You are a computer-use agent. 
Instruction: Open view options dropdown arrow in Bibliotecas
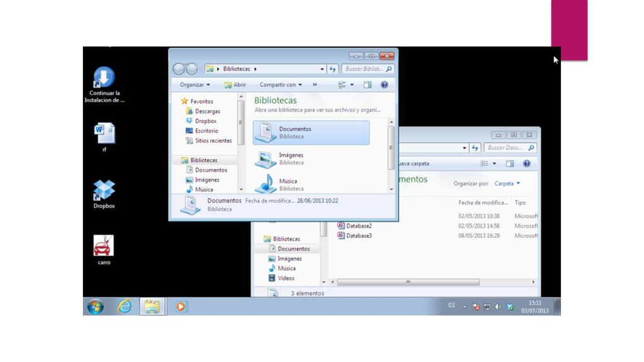[352, 85]
